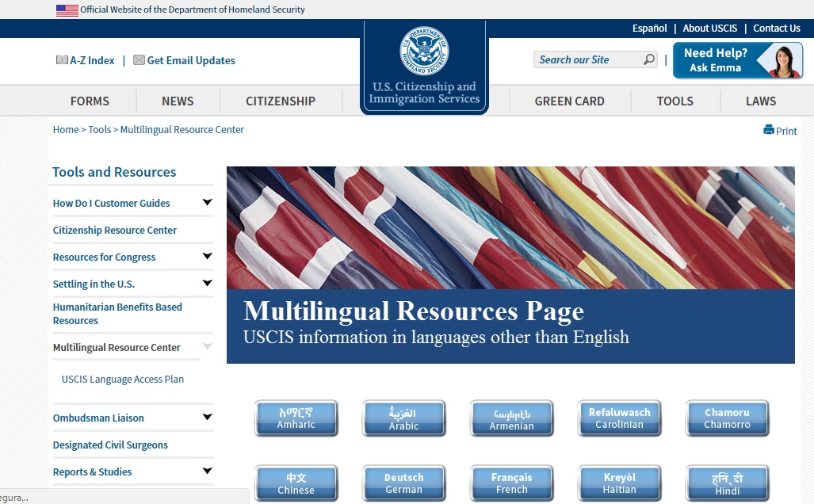The image size is (814, 504).
Task: Click the A-Z Index book icon
Action: point(62,60)
